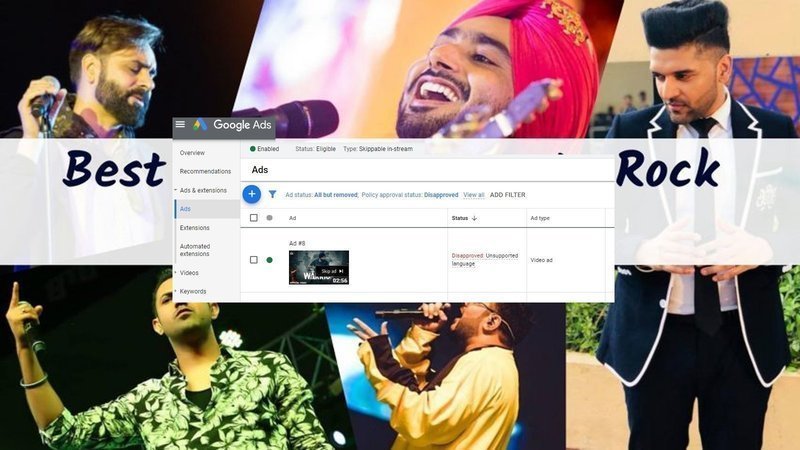This screenshot has width=800, height=450.
Task: Click Skip ad on the video preview
Action: pyautogui.click(x=332, y=271)
